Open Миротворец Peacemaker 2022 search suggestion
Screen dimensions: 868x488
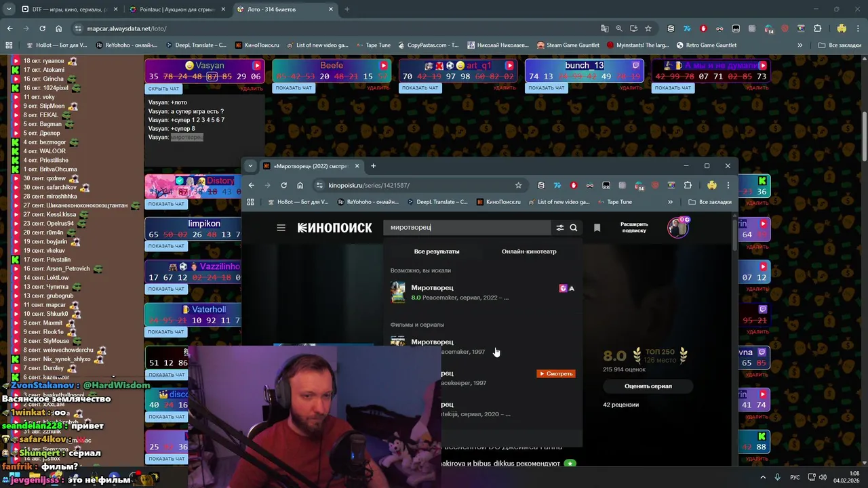tap(483, 292)
